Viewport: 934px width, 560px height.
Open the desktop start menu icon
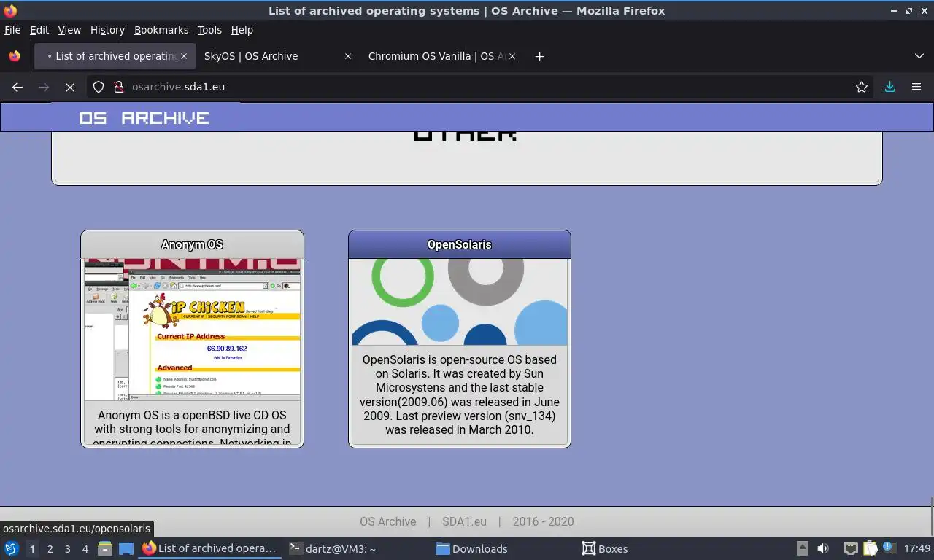pos(12,548)
